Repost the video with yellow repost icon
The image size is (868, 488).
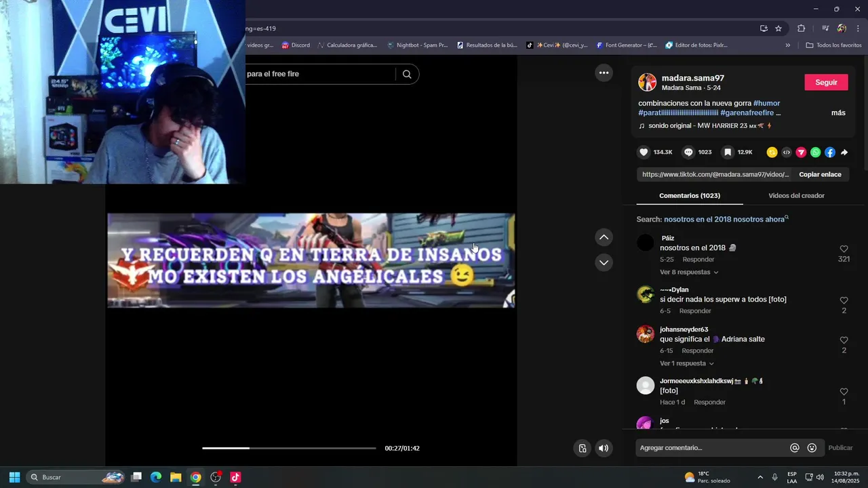[x=772, y=152]
